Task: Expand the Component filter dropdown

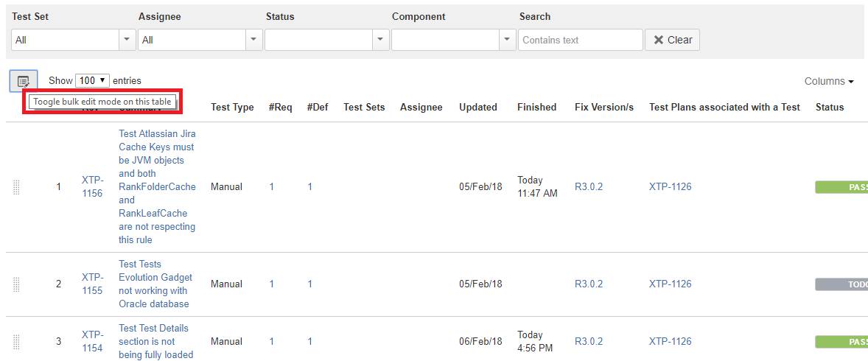Action: [508, 40]
